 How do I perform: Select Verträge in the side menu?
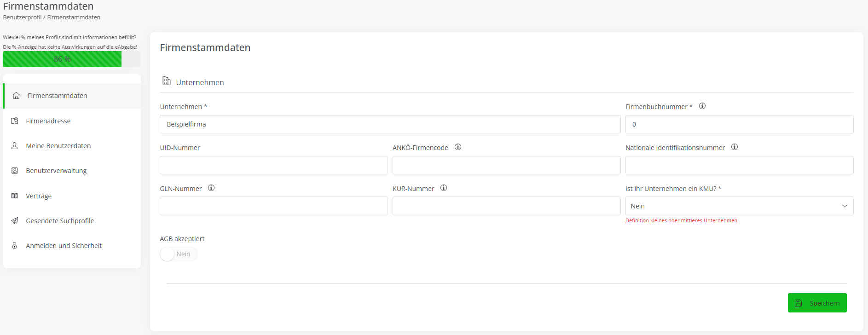(39, 196)
